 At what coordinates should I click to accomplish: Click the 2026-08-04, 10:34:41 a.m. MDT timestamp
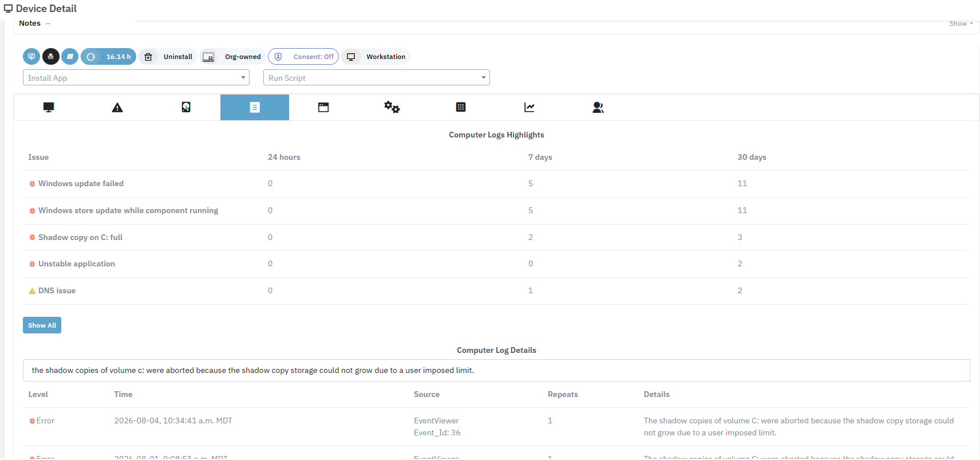pos(173,420)
